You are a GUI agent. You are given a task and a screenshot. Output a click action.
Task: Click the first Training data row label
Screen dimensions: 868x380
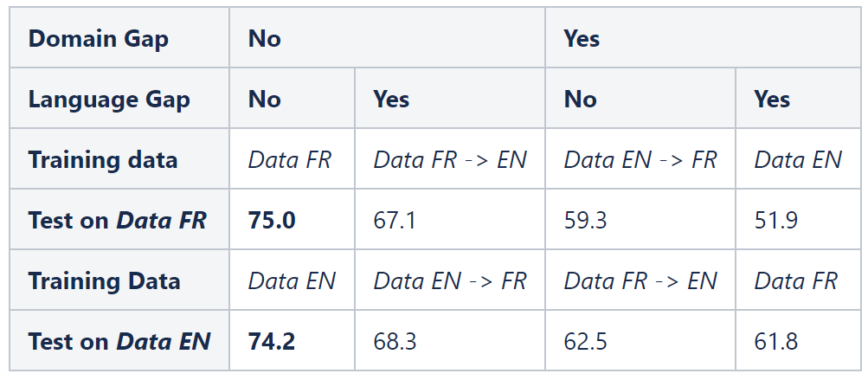coord(119,158)
